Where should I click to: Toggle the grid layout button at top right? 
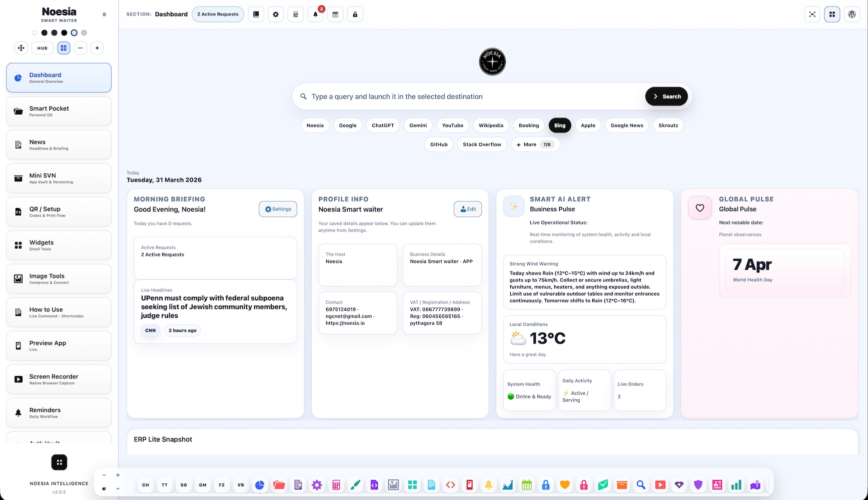(x=832, y=14)
